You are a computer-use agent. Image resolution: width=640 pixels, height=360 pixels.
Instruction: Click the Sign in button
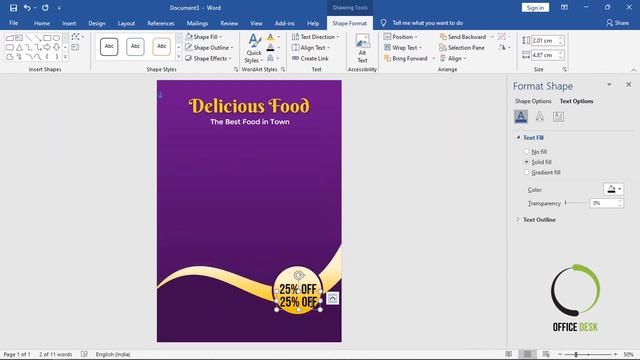[535, 8]
